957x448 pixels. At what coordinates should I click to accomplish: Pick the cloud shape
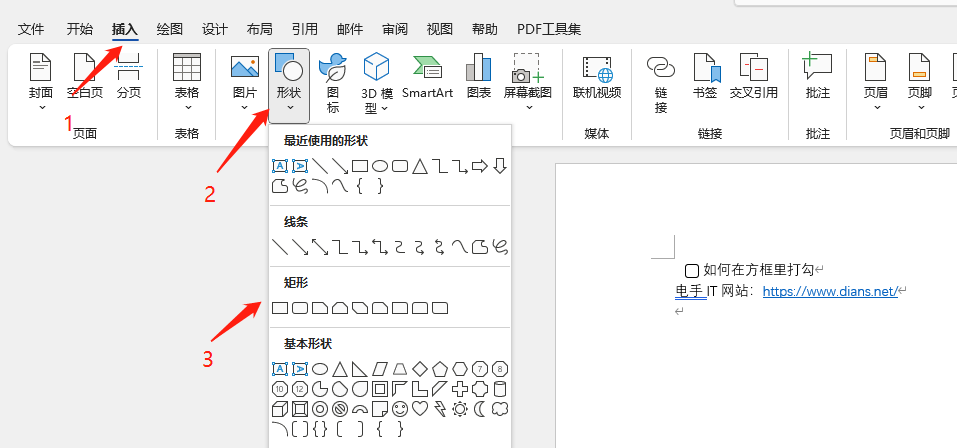coord(500,409)
